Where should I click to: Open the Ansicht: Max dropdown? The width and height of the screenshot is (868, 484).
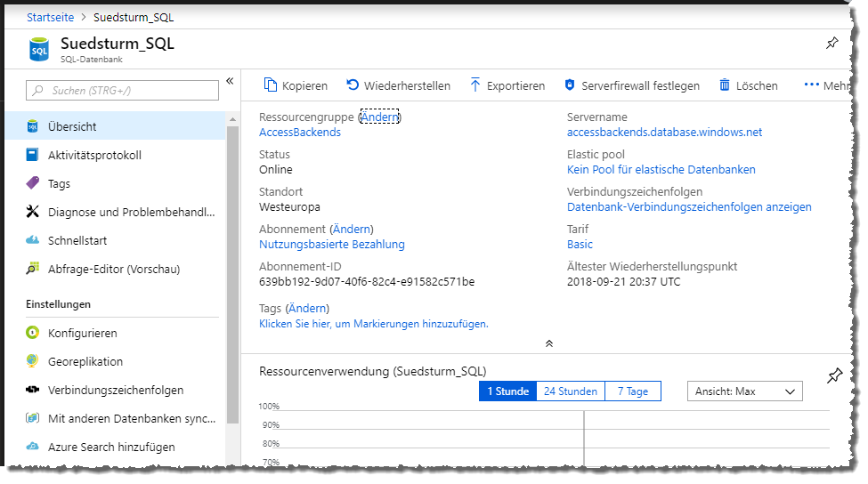(744, 391)
